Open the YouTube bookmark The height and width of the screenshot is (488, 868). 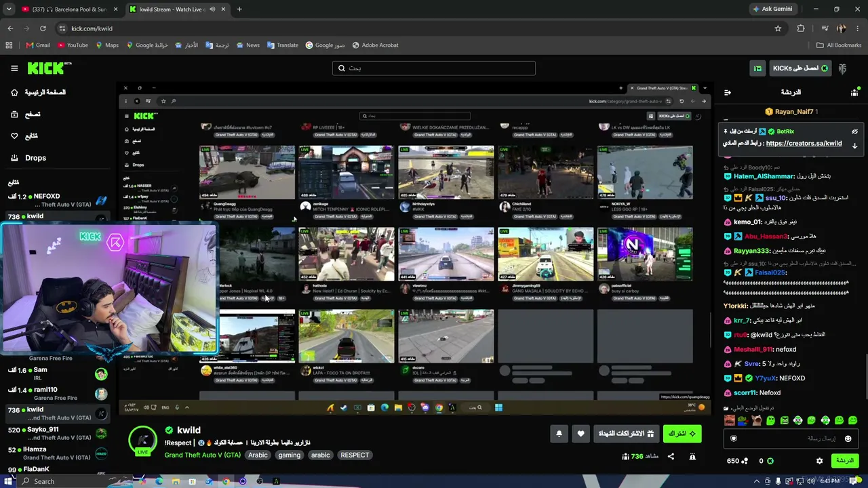point(73,45)
